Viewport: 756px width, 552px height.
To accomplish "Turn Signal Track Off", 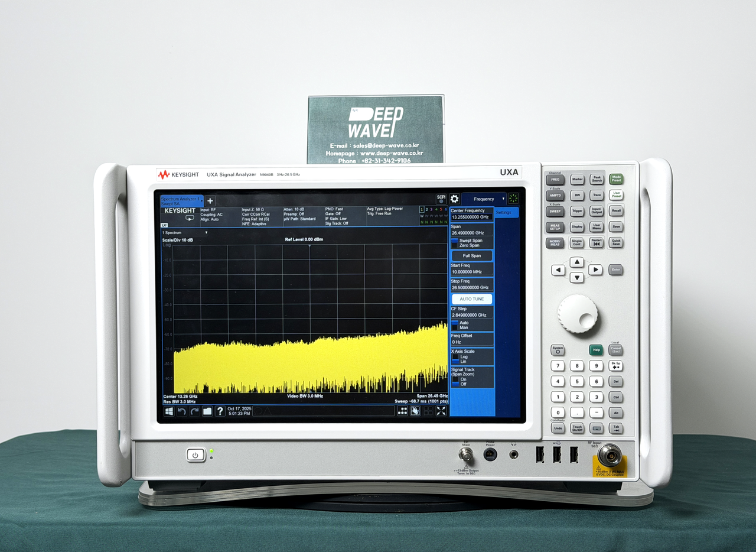I will point(460,384).
